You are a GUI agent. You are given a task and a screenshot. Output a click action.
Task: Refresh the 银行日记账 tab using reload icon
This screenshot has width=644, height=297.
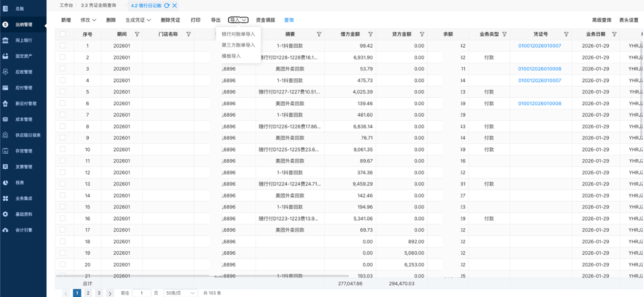(x=167, y=6)
